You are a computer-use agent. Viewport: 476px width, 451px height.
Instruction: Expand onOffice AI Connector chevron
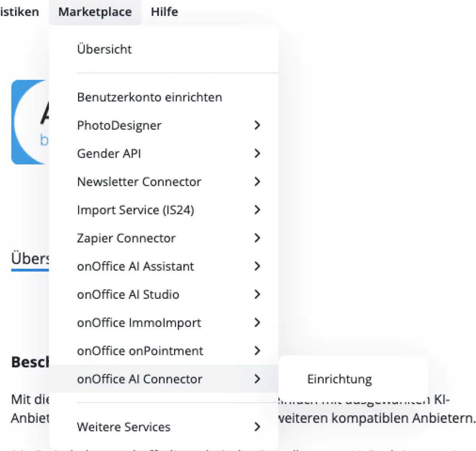pos(257,379)
